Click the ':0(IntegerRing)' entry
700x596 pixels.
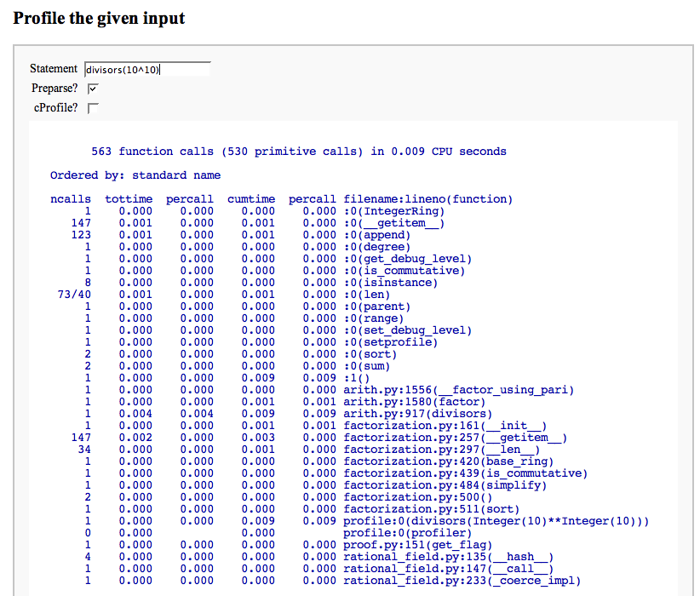pos(393,211)
